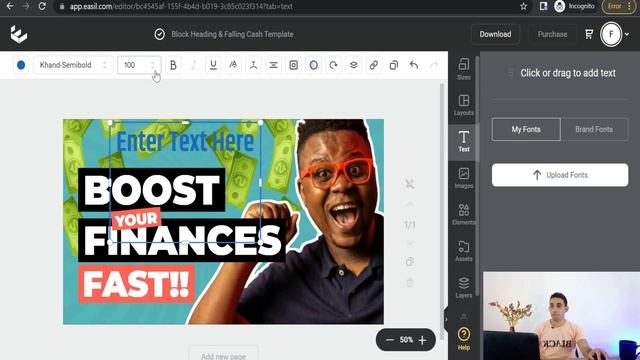Click the Easil logo

click(x=18, y=34)
